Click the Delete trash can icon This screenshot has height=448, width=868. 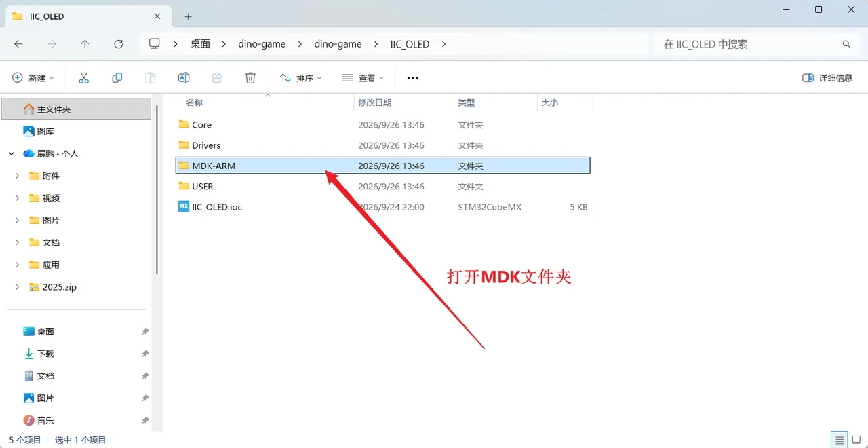click(250, 78)
